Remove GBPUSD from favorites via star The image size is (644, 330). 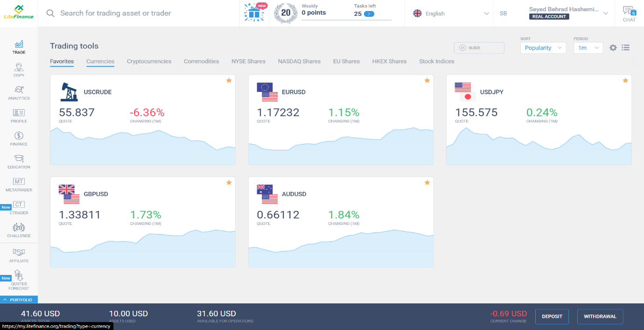coord(229,183)
